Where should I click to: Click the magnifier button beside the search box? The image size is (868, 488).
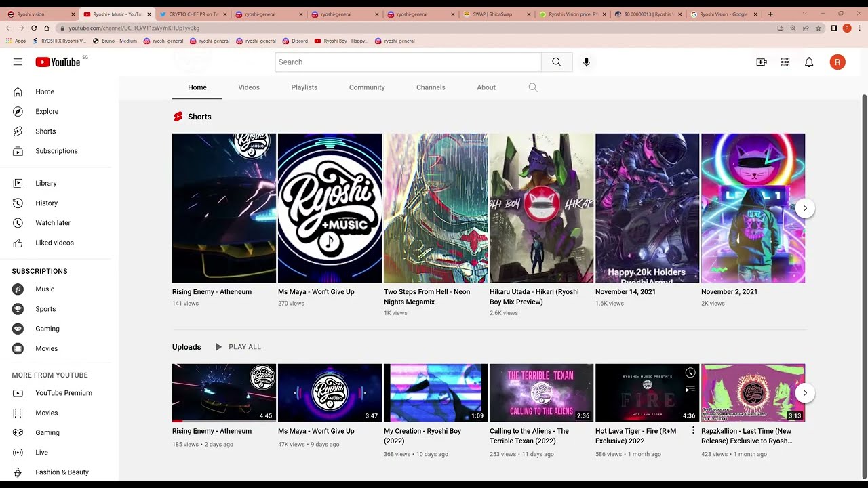point(557,62)
